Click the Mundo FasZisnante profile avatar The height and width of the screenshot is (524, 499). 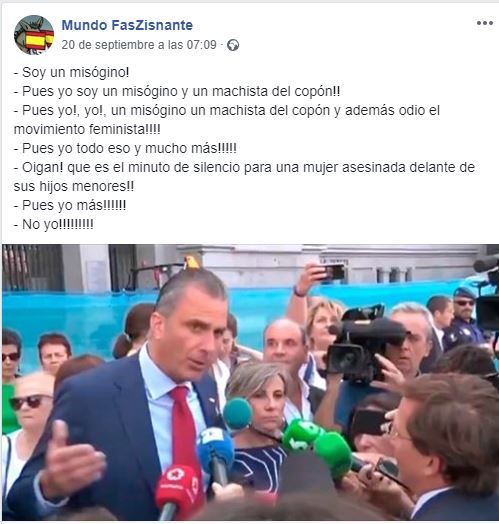(x=34, y=35)
